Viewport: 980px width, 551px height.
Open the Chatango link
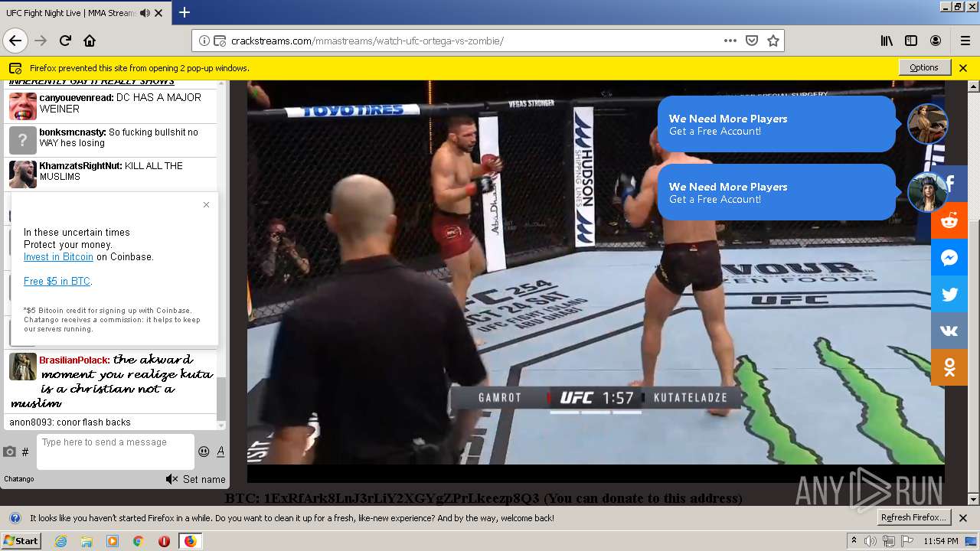point(19,479)
